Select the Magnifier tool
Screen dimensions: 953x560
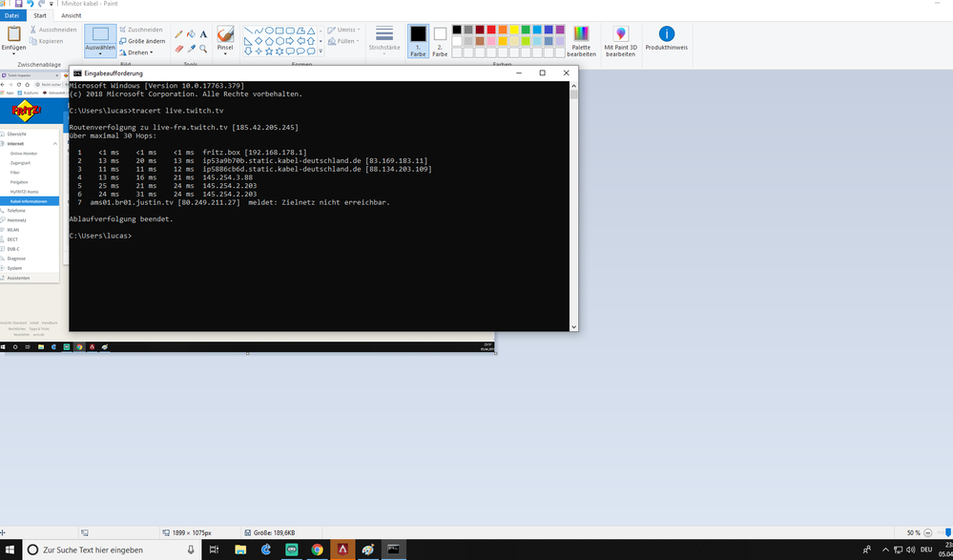tap(203, 48)
